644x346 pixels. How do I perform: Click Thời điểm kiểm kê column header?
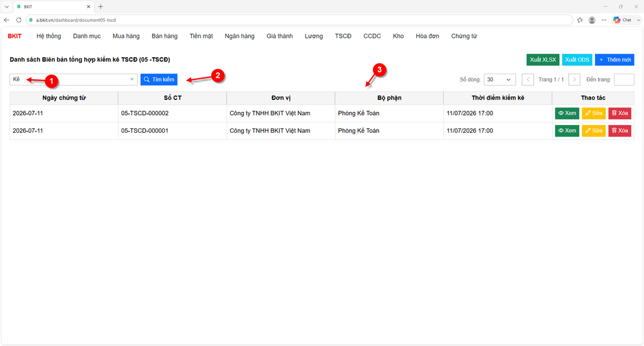[498, 98]
